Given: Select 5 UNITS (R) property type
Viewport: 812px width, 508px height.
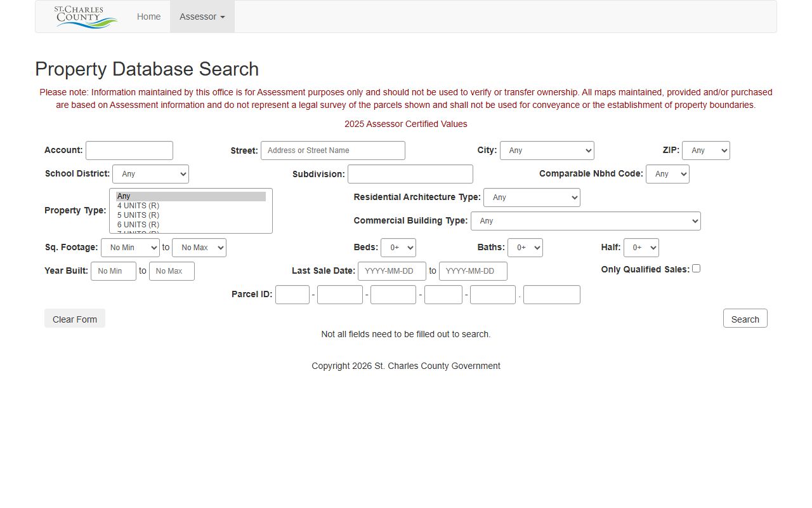Looking at the screenshot, I should tap(190, 215).
